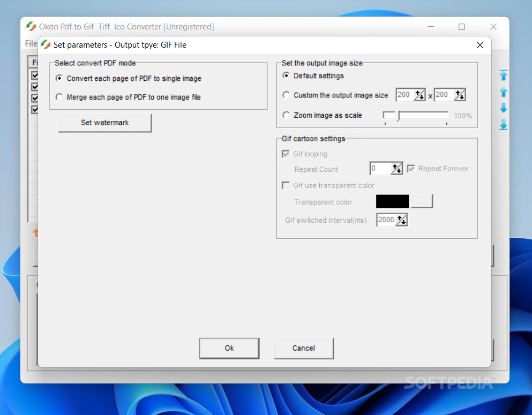Image resolution: width=532 pixels, height=415 pixels.
Task: Click the height spinner arrows
Action: 460,95
